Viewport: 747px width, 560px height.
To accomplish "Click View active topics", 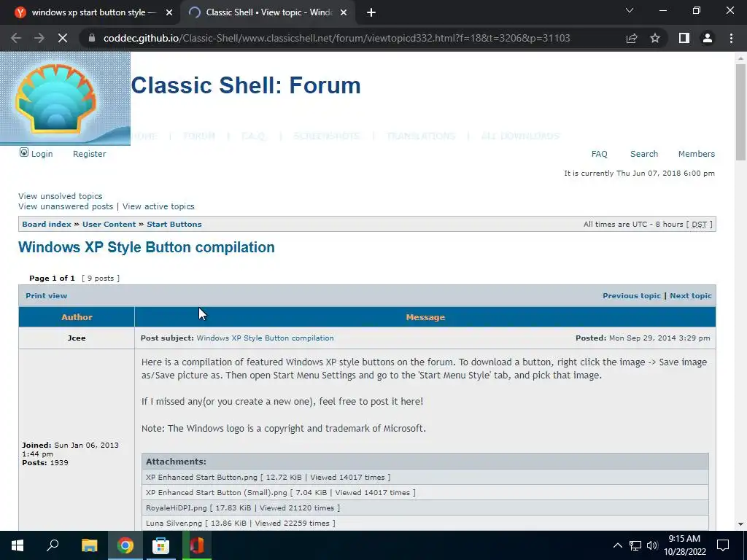I will pyautogui.click(x=158, y=206).
